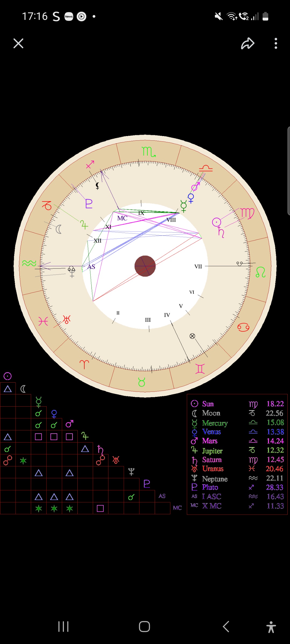Tap the Sun glyph inside the wheel
Screen dimensions: 290x644
pyautogui.click(x=216, y=222)
